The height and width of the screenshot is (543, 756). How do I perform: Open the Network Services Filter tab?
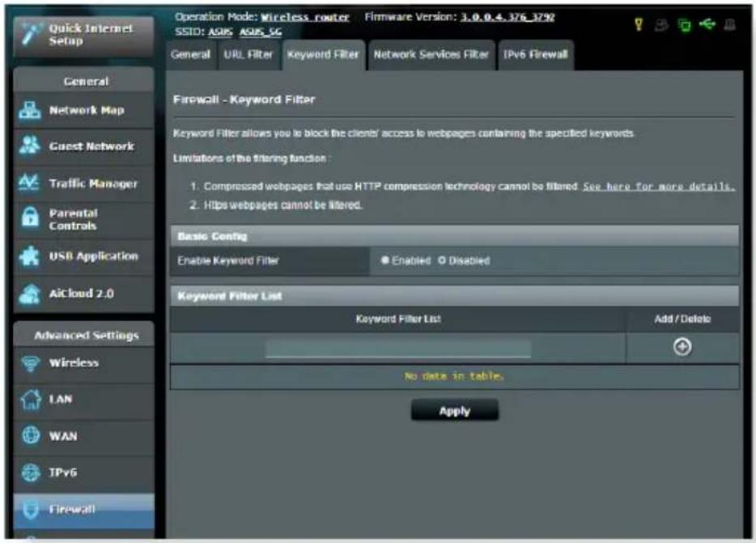pyautogui.click(x=431, y=54)
